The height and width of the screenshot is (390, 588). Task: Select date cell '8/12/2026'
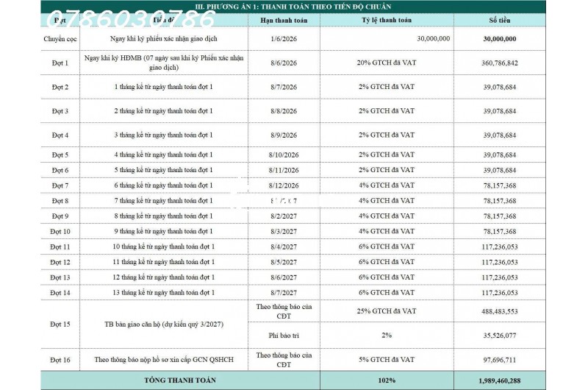(x=284, y=185)
